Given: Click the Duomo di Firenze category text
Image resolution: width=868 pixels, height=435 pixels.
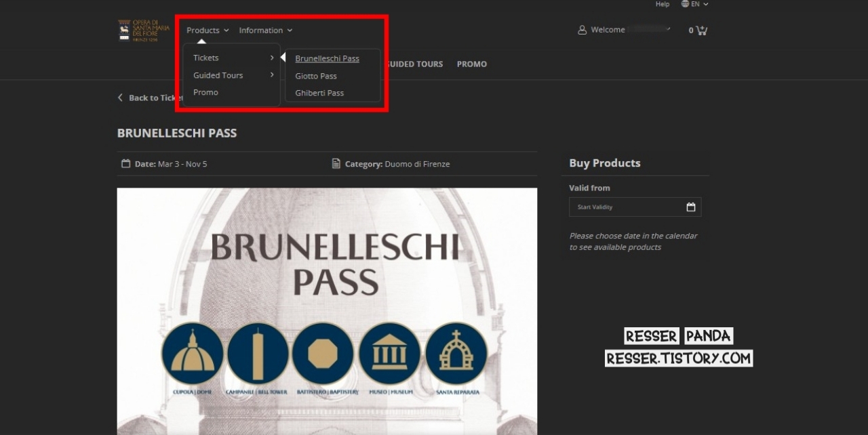Looking at the screenshot, I should coord(417,164).
